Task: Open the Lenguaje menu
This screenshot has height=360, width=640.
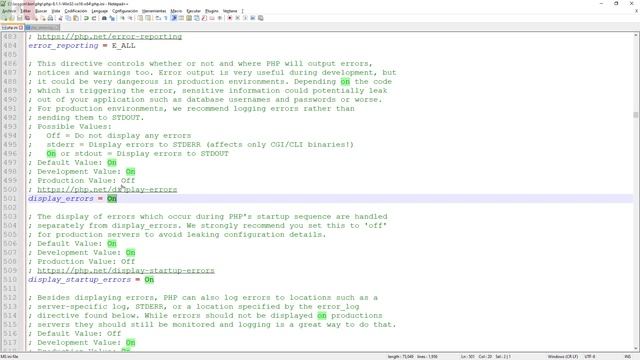Action: click(x=100, y=11)
